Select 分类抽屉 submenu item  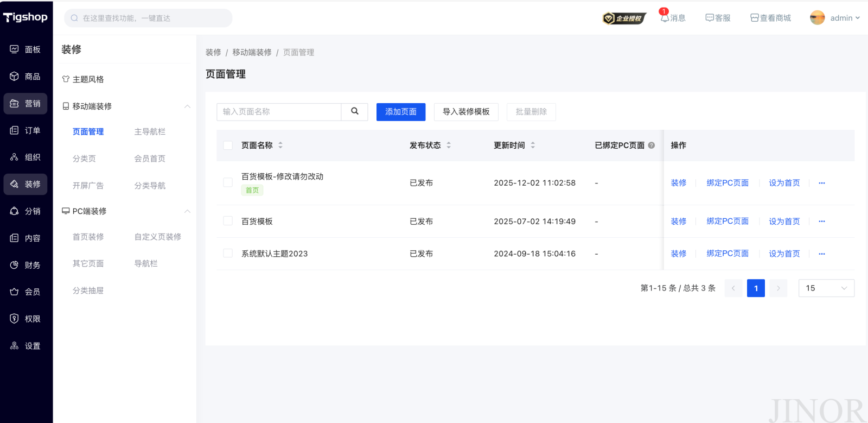[88, 291]
